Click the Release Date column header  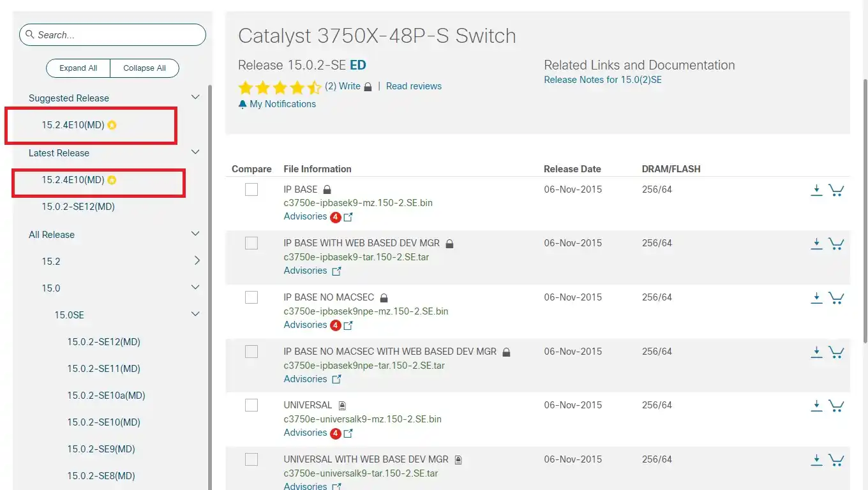pyautogui.click(x=572, y=169)
